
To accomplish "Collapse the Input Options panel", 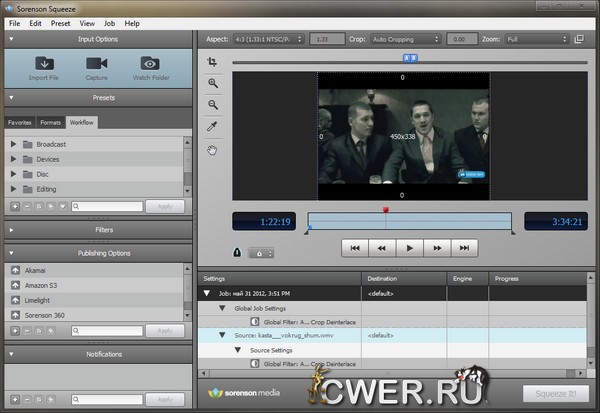I will click(x=10, y=39).
